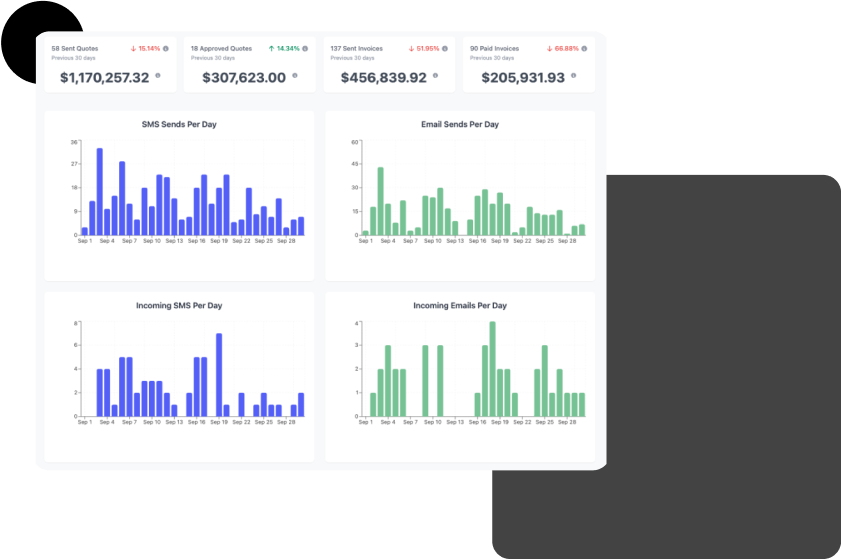
Task: Click info icon next to $456,839.92 total
Action: point(435,75)
